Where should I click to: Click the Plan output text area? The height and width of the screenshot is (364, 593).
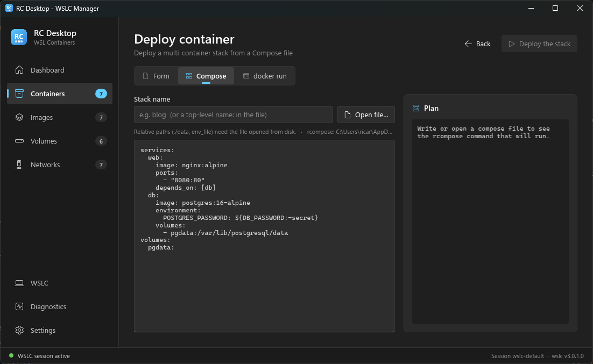tap(490, 222)
